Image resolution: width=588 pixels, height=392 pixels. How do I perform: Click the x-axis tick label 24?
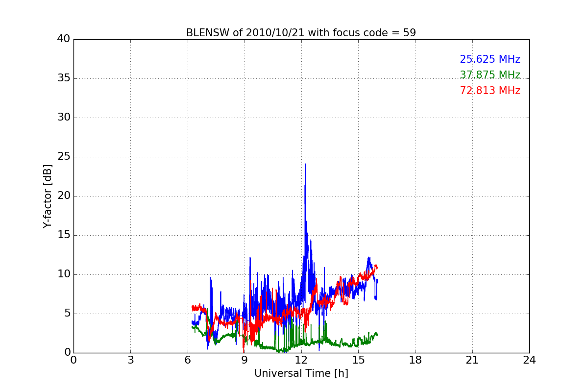(529, 360)
